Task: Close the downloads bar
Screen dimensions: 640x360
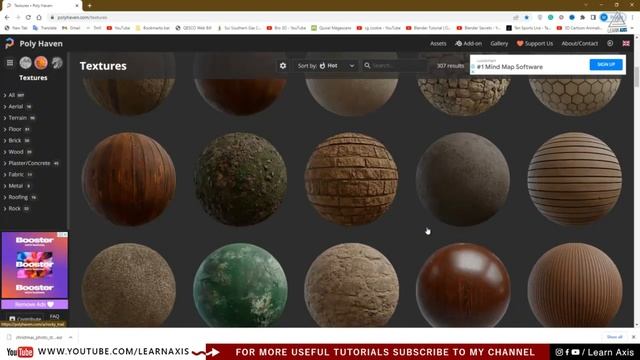Action: coord(633,337)
